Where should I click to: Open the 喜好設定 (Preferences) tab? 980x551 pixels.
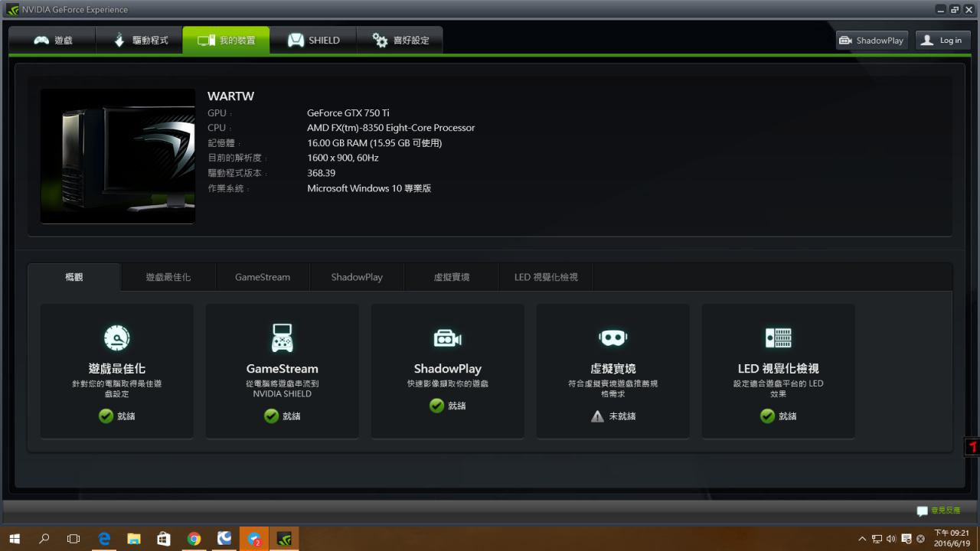(400, 41)
